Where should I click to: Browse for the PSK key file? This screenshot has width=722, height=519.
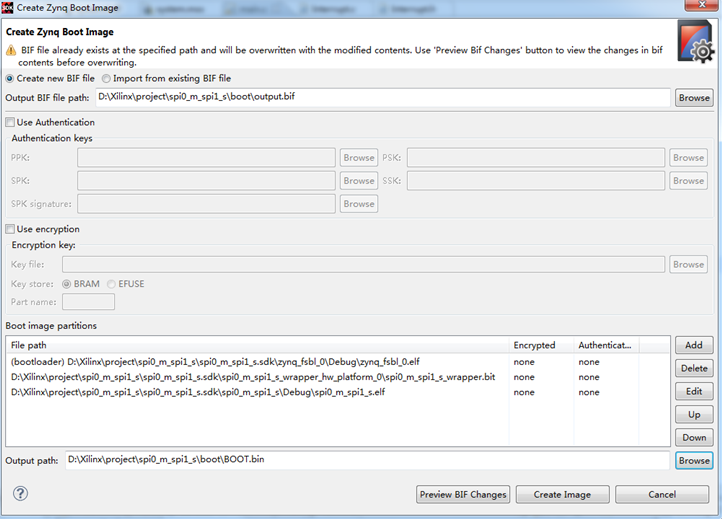coord(688,157)
